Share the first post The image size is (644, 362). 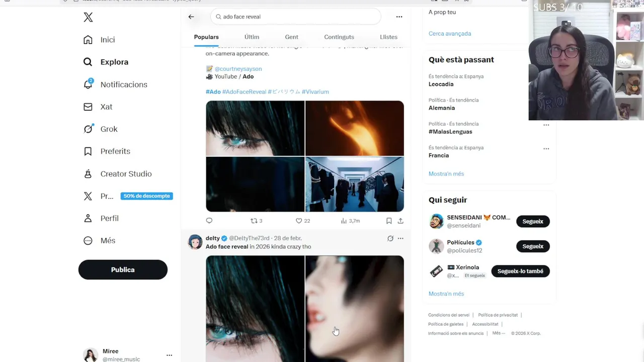tap(400, 221)
